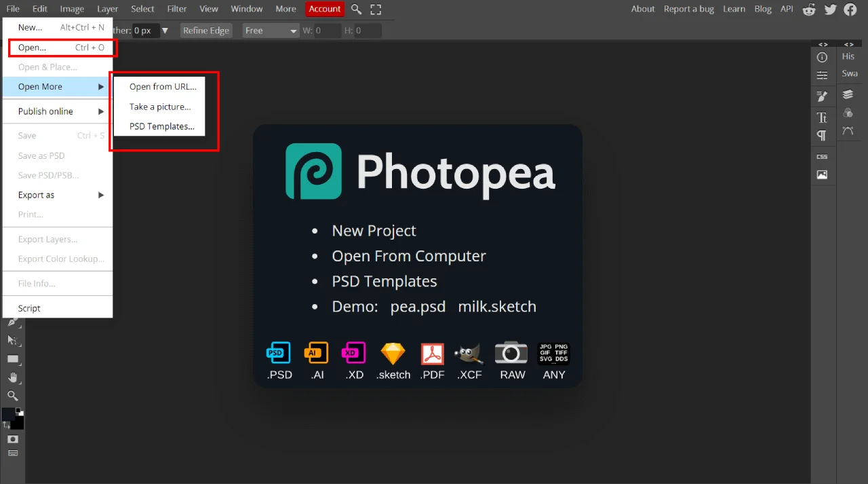Open the Filter menu
This screenshot has width=868, height=484.
[177, 10]
